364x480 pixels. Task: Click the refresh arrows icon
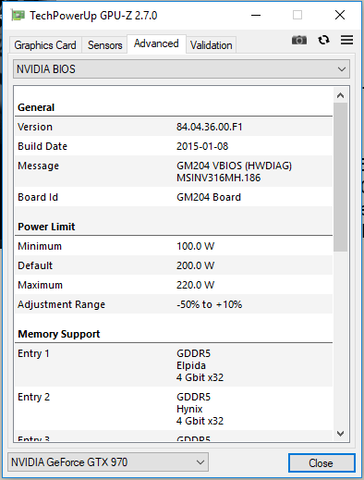(324, 40)
